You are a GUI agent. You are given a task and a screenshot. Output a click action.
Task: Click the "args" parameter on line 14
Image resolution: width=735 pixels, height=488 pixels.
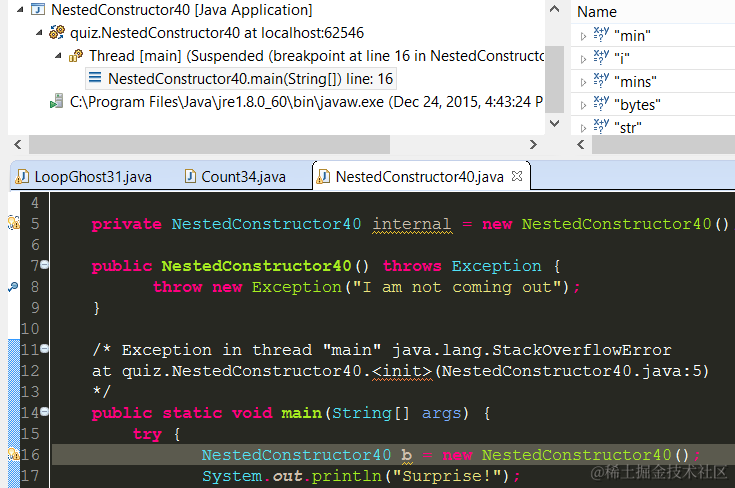click(441, 413)
